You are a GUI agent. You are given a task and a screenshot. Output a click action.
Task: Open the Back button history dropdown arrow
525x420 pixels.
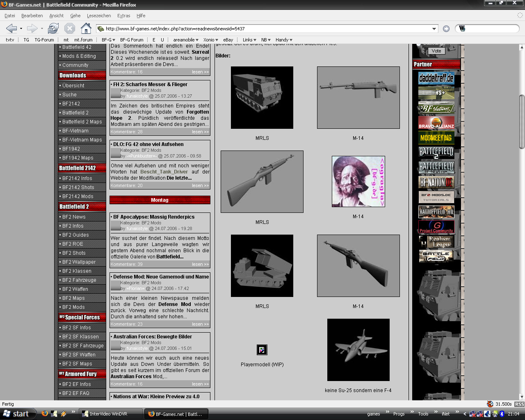(21, 29)
